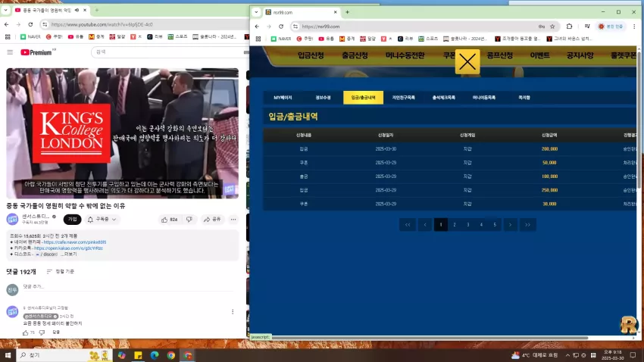Screen dimensions: 644x362
Task: Open 공지사항 in top navigation
Action: 580,55
